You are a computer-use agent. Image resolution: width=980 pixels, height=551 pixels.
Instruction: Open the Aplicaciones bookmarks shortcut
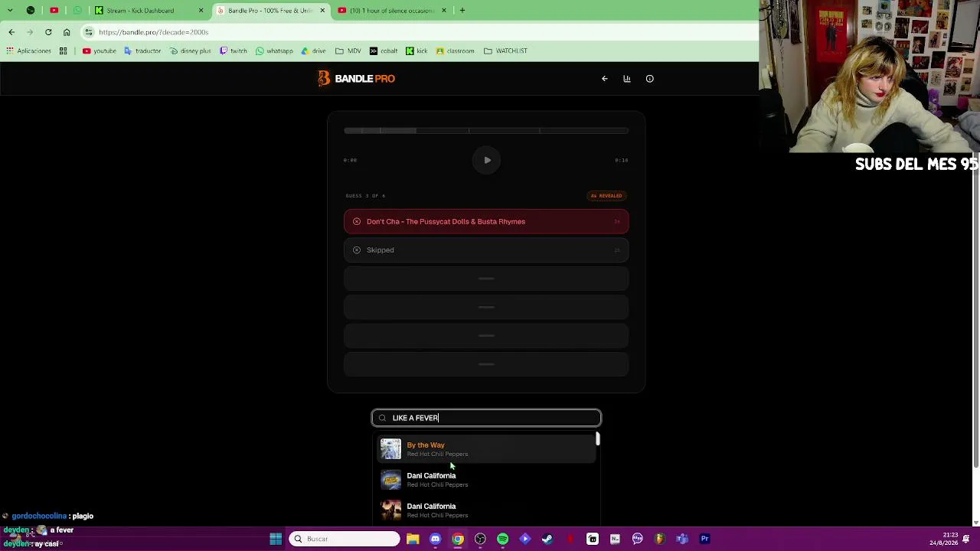[29, 51]
